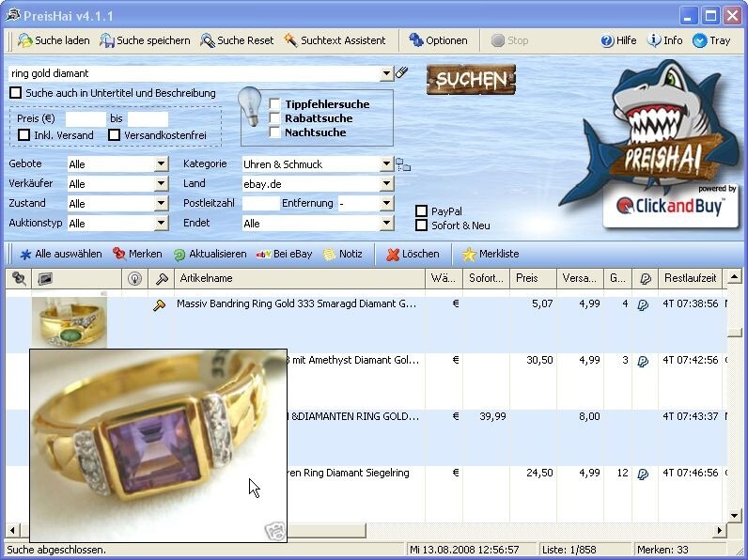Click PayPal icon in the 5,07 price row

click(x=643, y=304)
